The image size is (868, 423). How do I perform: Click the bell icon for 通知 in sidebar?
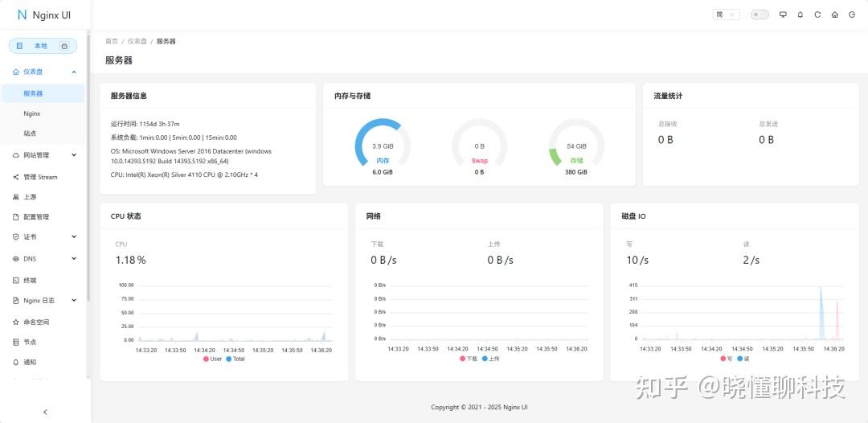(x=15, y=362)
